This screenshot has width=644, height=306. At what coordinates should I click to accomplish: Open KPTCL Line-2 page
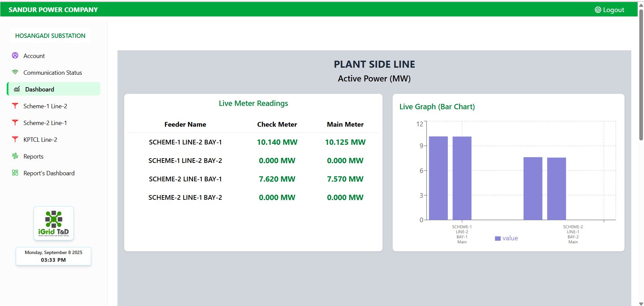(x=54, y=139)
